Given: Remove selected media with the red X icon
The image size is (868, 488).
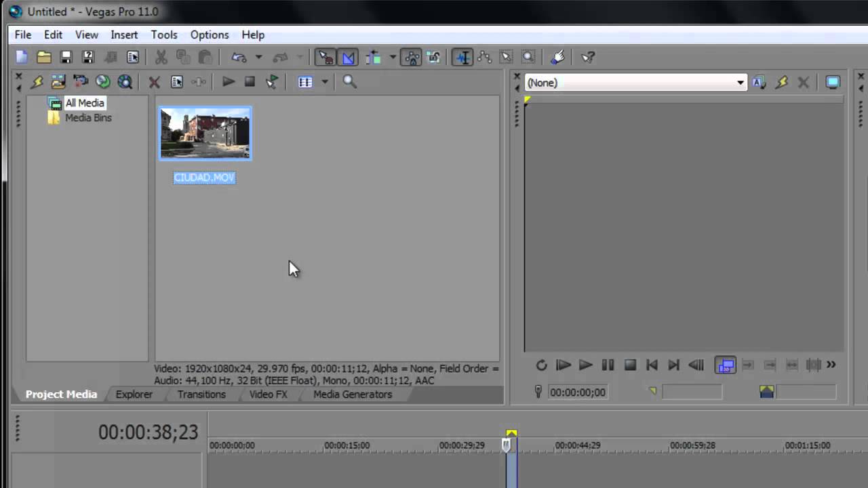Looking at the screenshot, I should point(154,82).
